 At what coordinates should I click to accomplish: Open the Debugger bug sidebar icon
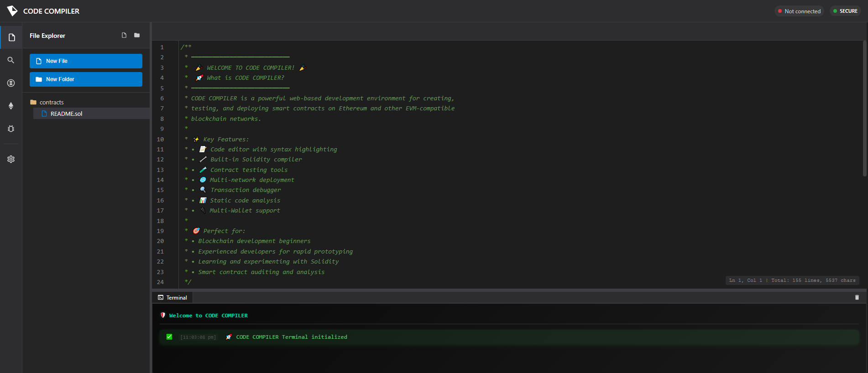click(x=11, y=129)
